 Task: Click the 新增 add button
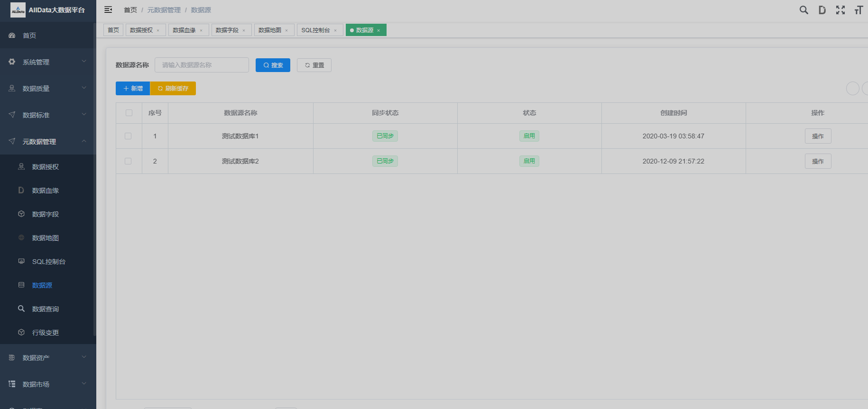(133, 89)
